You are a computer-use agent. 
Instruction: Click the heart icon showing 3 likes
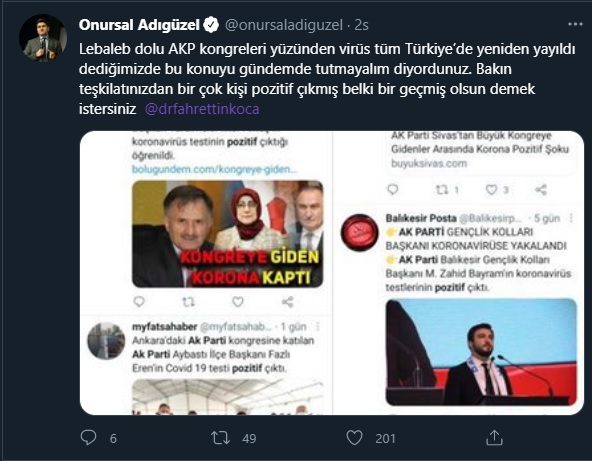coord(491,190)
